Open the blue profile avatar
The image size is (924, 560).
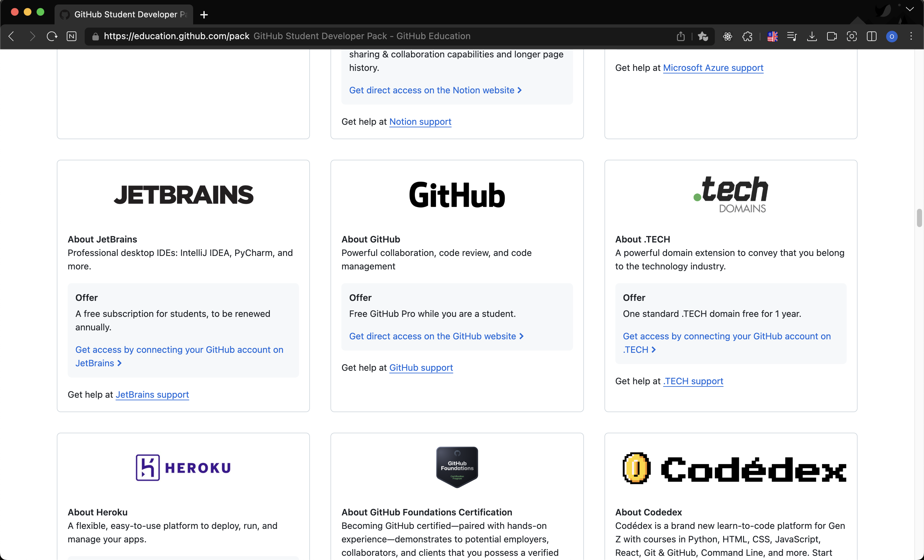click(x=892, y=36)
